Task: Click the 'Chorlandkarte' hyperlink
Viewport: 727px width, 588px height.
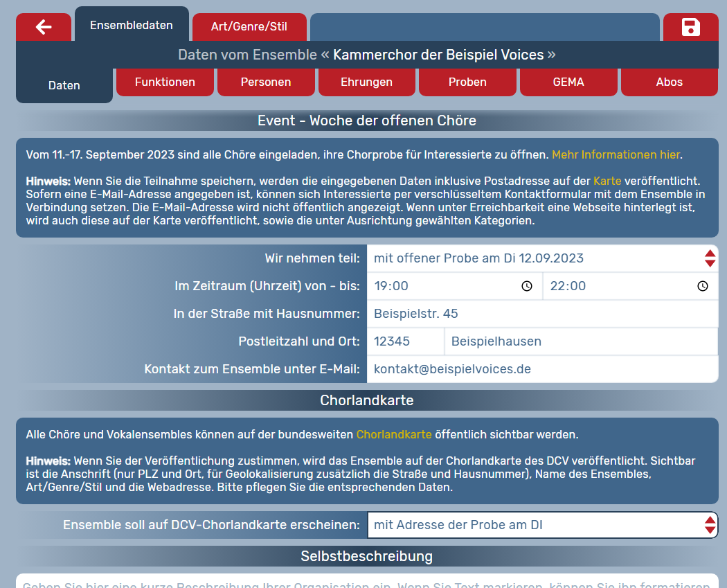Action: click(394, 435)
